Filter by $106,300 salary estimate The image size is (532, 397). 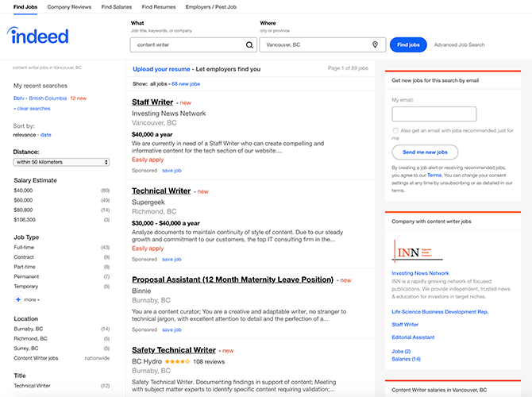point(25,220)
